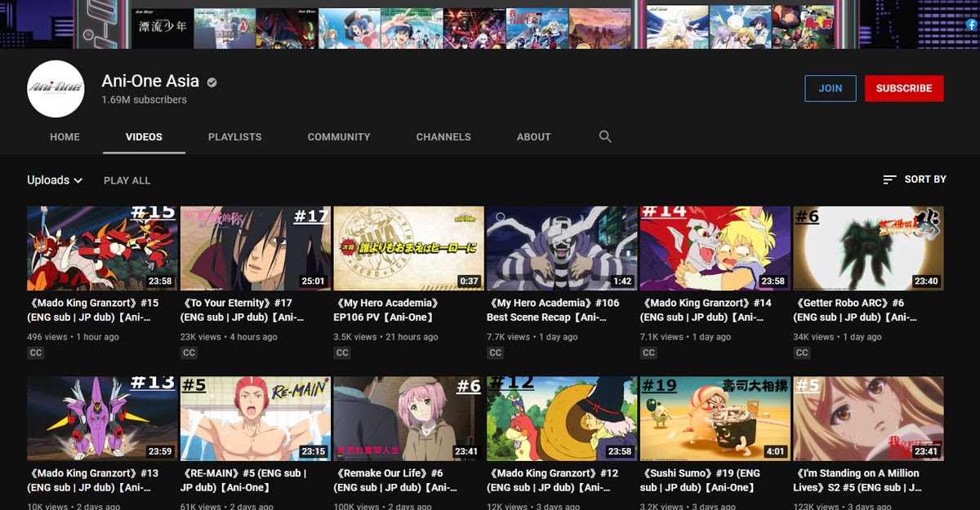Click title 《Mado King Granzort》#14

tap(706, 310)
